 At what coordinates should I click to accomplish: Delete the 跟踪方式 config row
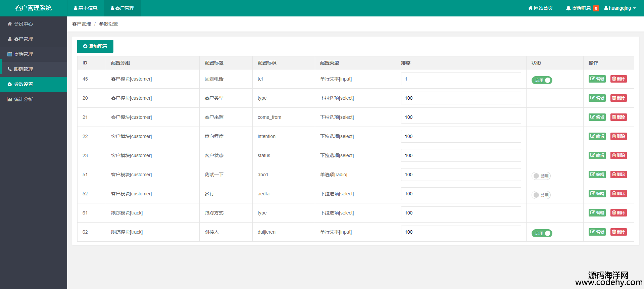coord(618,213)
